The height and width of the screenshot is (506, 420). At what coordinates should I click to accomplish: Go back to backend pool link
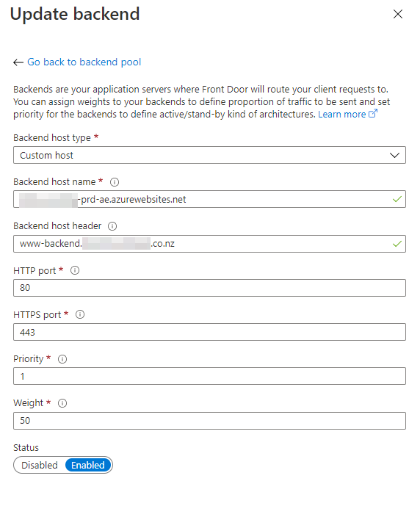[x=84, y=62]
